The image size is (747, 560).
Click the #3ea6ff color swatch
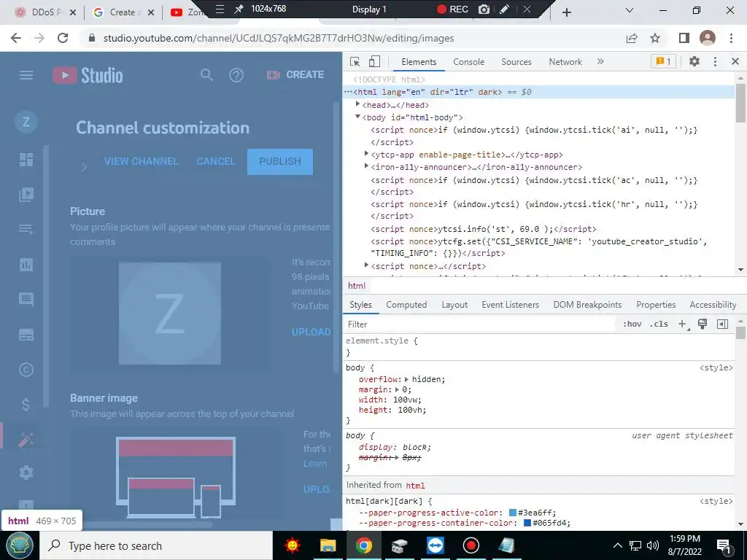tap(513, 513)
